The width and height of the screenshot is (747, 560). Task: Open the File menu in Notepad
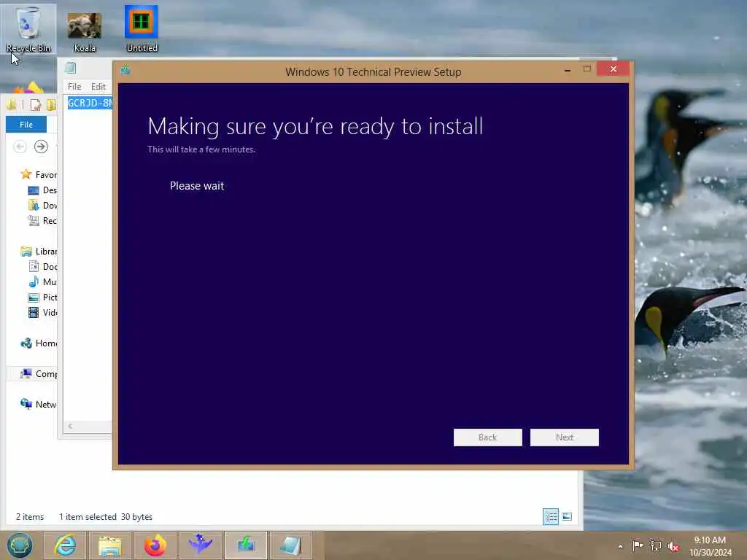click(74, 87)
